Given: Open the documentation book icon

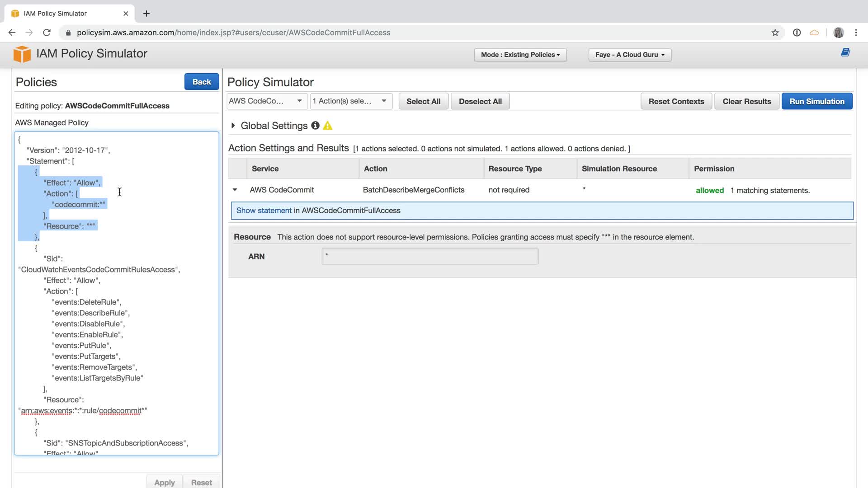Looking at the screenshot, I should coord(845,53).
